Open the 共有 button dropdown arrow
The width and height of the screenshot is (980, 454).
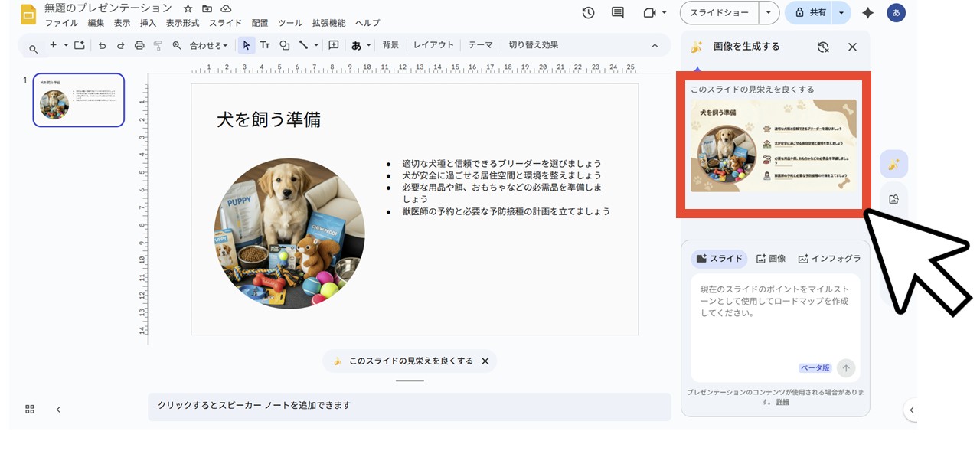coord(841,13)
